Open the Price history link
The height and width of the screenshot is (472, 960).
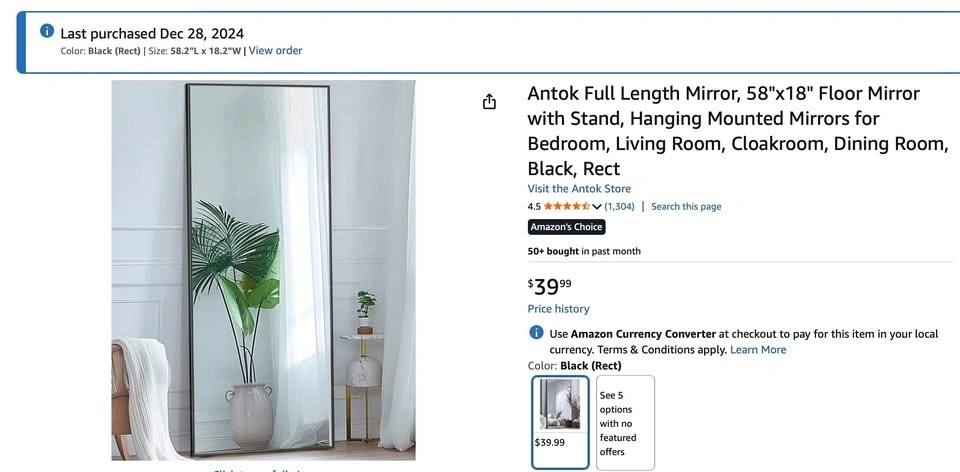558,309
